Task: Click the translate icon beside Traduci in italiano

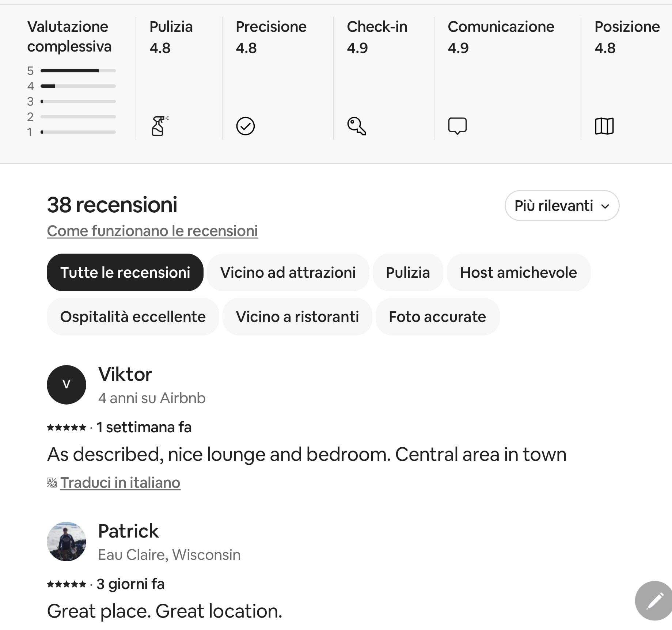Action: 52,483
